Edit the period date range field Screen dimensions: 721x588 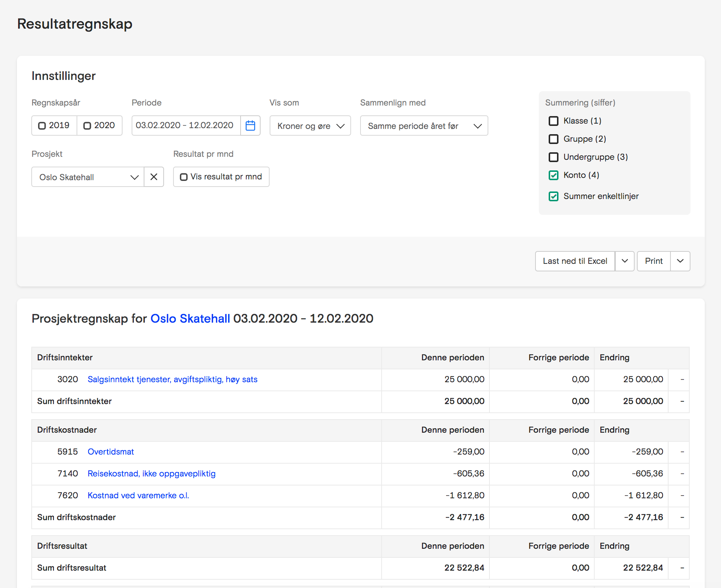tap(186, 126)
